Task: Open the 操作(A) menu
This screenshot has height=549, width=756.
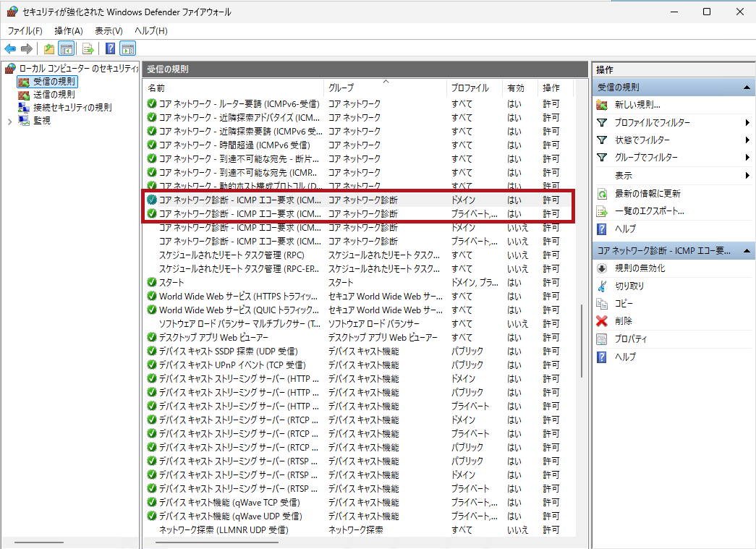Action: pos(69,31)
